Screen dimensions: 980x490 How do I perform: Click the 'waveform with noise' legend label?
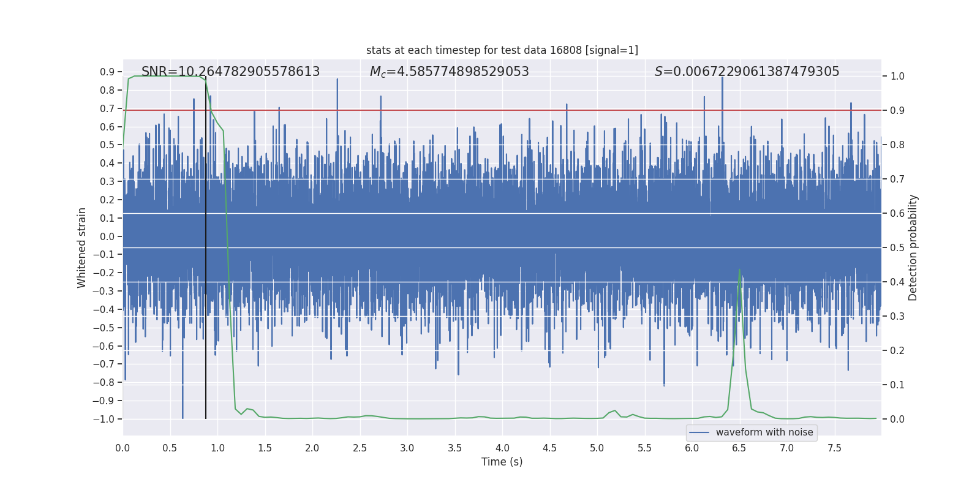click(x=764, y=432)
